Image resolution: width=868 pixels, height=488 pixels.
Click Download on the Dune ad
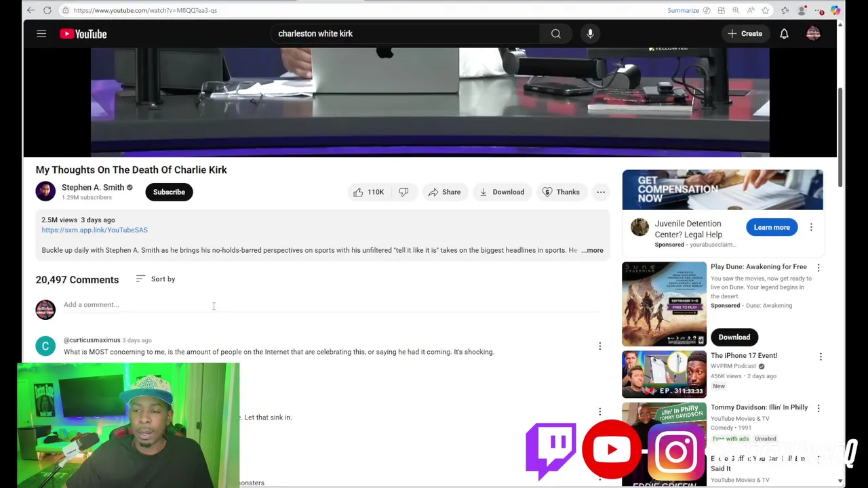[x=734, y=337]
